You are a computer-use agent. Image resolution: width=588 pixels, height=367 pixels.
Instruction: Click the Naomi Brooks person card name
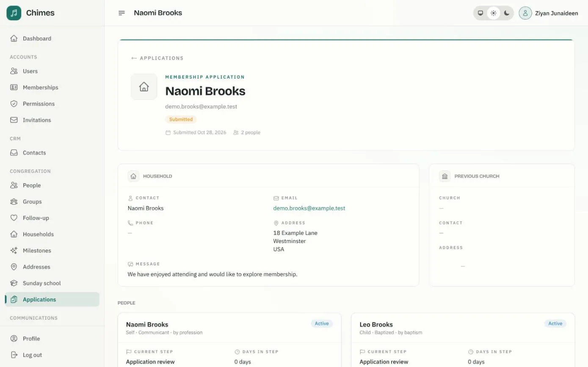[147, 324]
